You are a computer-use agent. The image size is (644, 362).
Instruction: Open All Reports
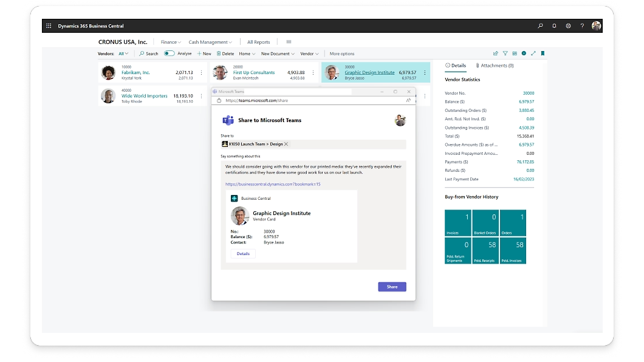coord(258,42)
